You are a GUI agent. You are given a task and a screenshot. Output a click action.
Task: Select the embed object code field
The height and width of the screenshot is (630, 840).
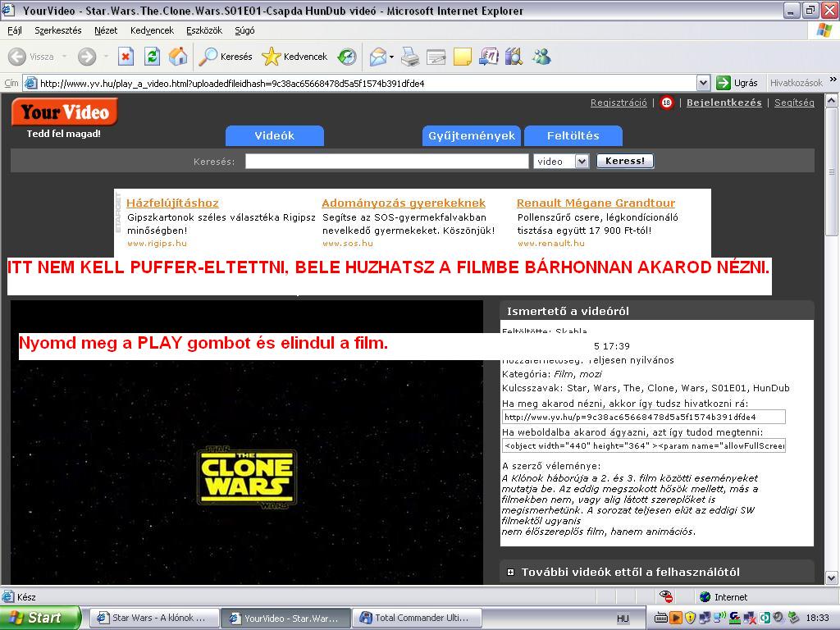(643, 445)
